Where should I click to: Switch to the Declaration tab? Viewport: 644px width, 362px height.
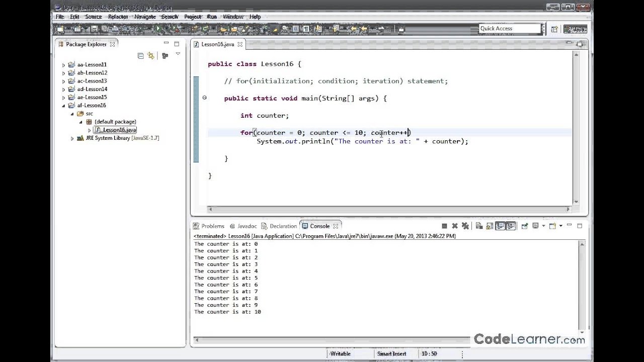[x=279, y=226]
